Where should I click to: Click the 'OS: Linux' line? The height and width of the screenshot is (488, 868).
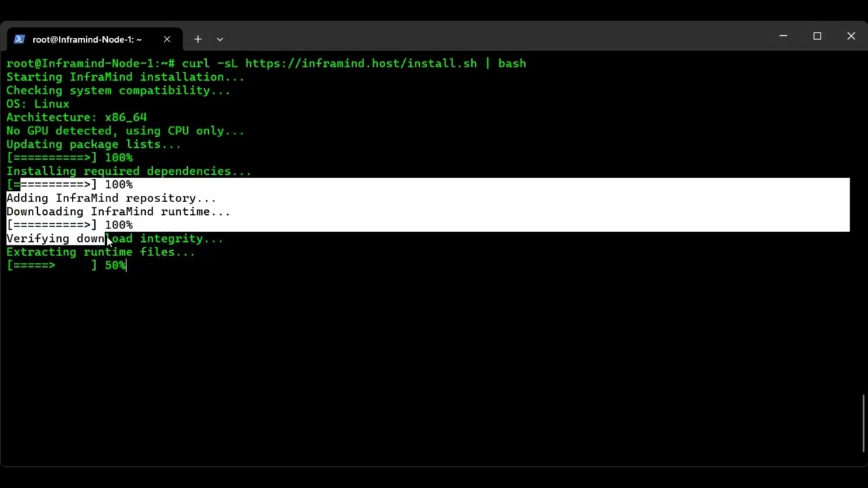(38, 104)
